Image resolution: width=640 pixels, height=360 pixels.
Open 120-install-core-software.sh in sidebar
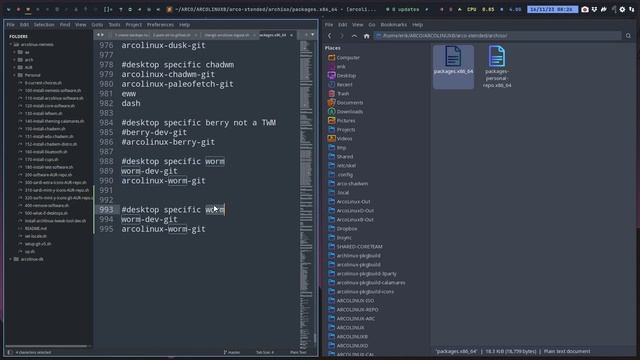[50, 106]
